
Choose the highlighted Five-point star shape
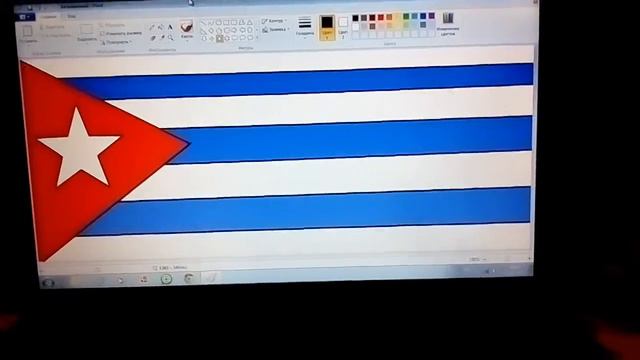pyautogui.click(x=220, y=39)
